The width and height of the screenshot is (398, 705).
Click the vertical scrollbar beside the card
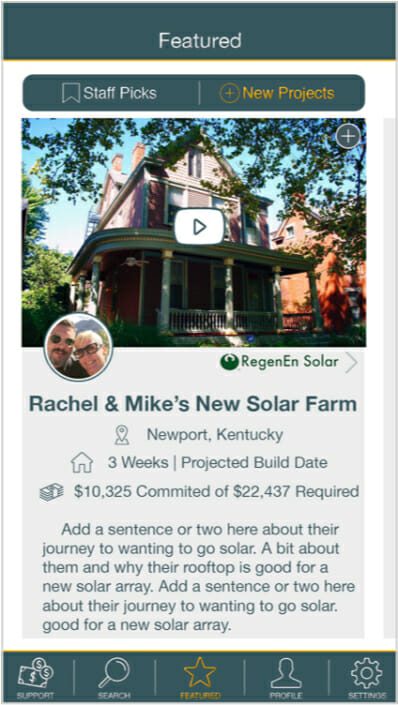(x=389, y=378)
